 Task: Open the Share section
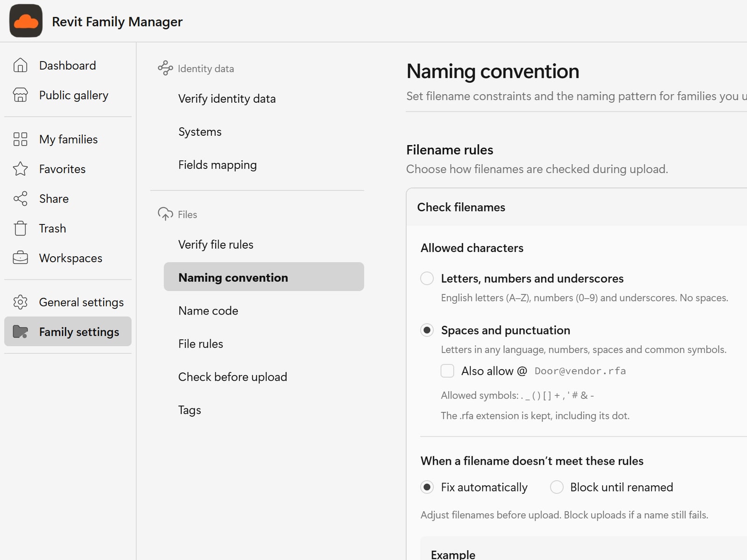[x=68, y=198]
